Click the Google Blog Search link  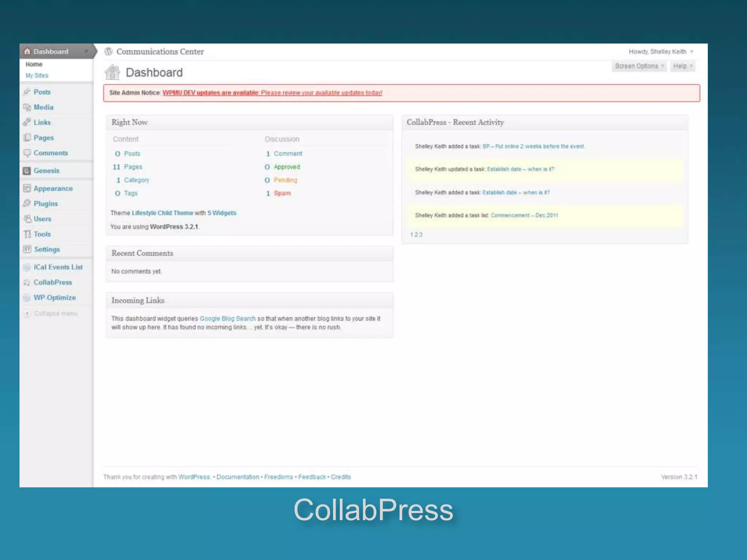pos(228,318)
